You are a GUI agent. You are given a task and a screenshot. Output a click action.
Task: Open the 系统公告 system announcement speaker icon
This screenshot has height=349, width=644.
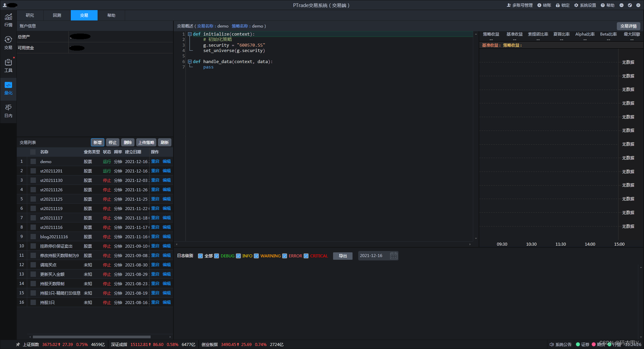tap(551, 344)
